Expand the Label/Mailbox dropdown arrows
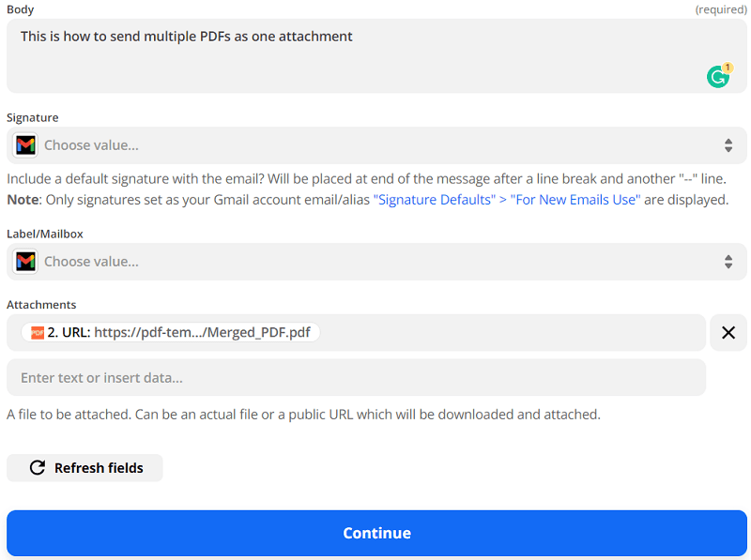 pos(728,262)
